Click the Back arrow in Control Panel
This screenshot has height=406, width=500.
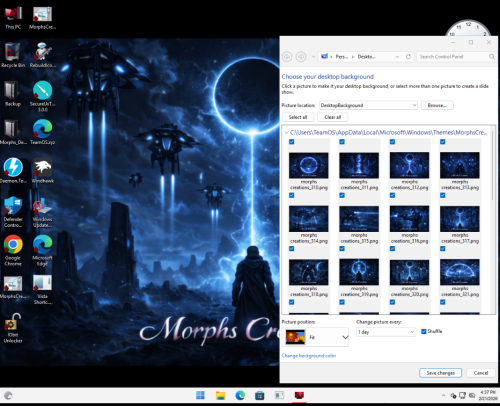287,57
